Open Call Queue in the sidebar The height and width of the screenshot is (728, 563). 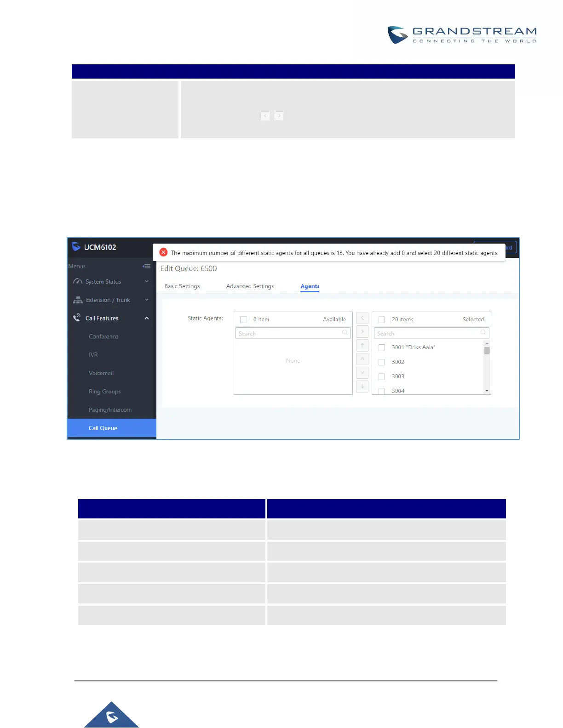point(112,428)
